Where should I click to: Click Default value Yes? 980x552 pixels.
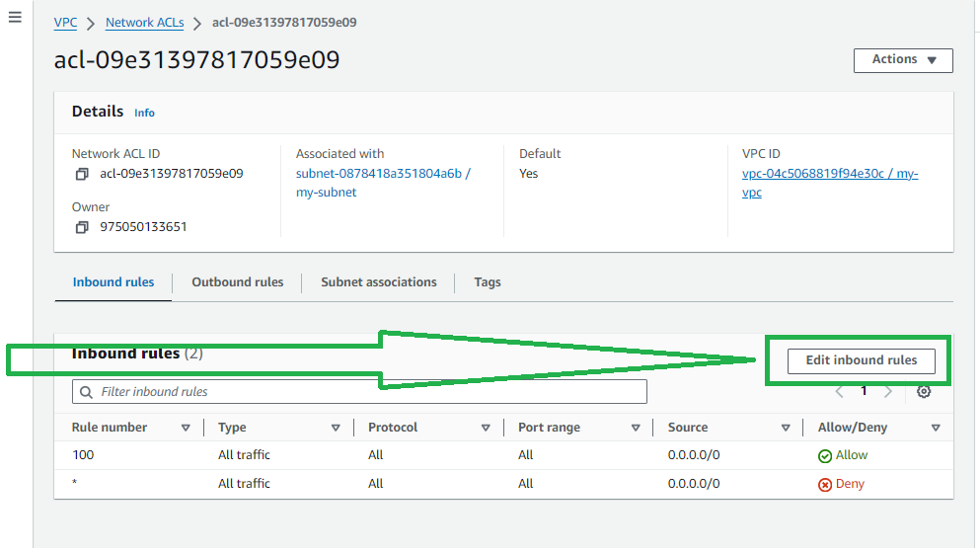(528, 174)
